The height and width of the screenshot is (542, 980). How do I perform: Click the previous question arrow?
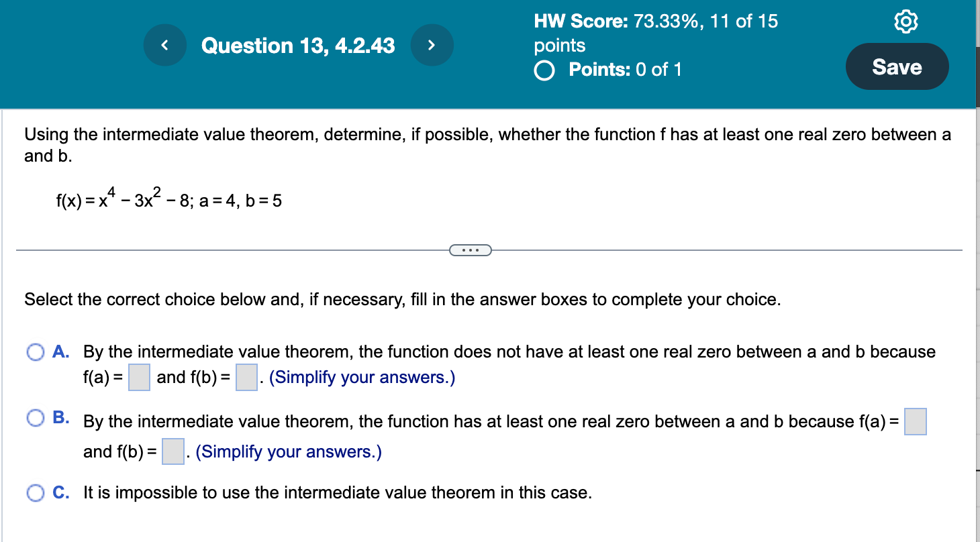pyautogui.click(x=164, y=45)
